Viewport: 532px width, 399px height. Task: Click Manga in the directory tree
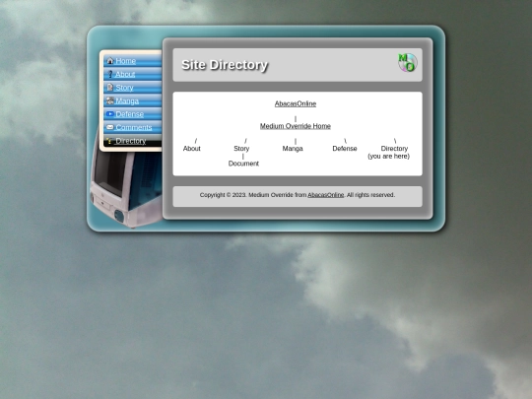[293, 149]
